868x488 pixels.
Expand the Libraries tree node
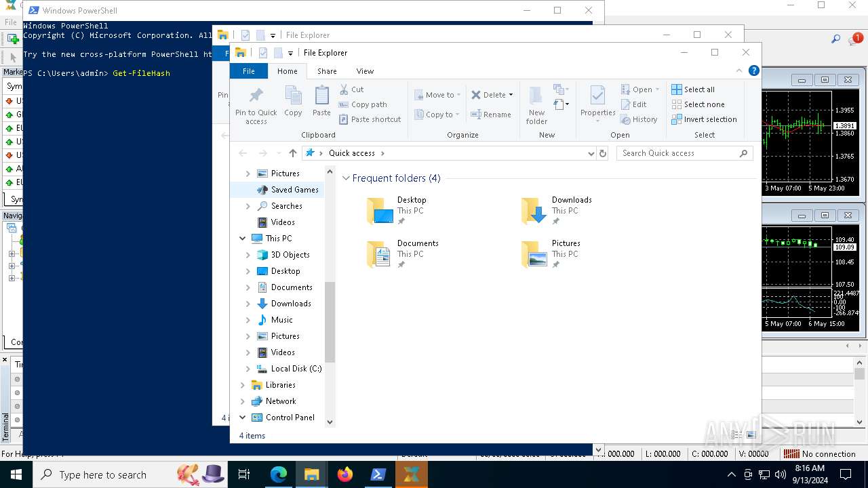point(242,385)
